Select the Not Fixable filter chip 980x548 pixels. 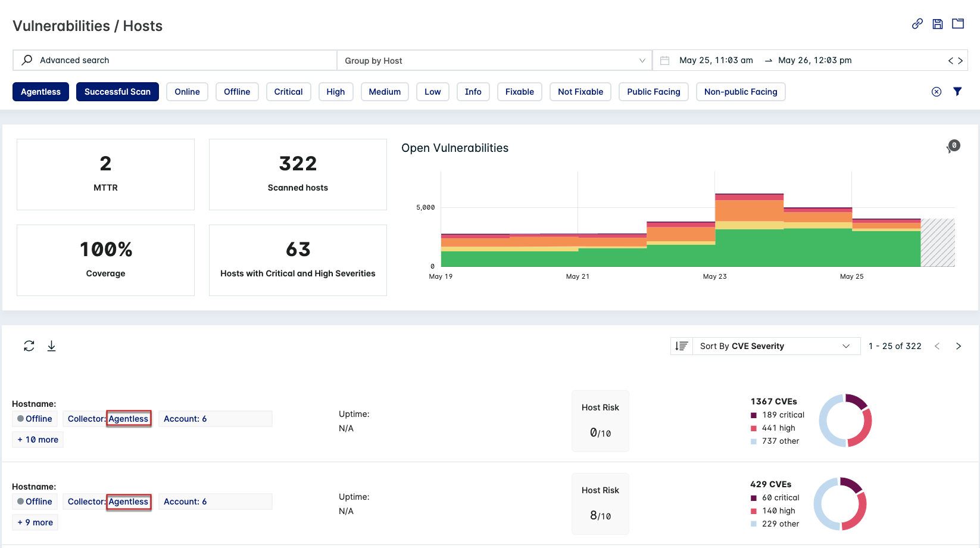pos(580,91)
